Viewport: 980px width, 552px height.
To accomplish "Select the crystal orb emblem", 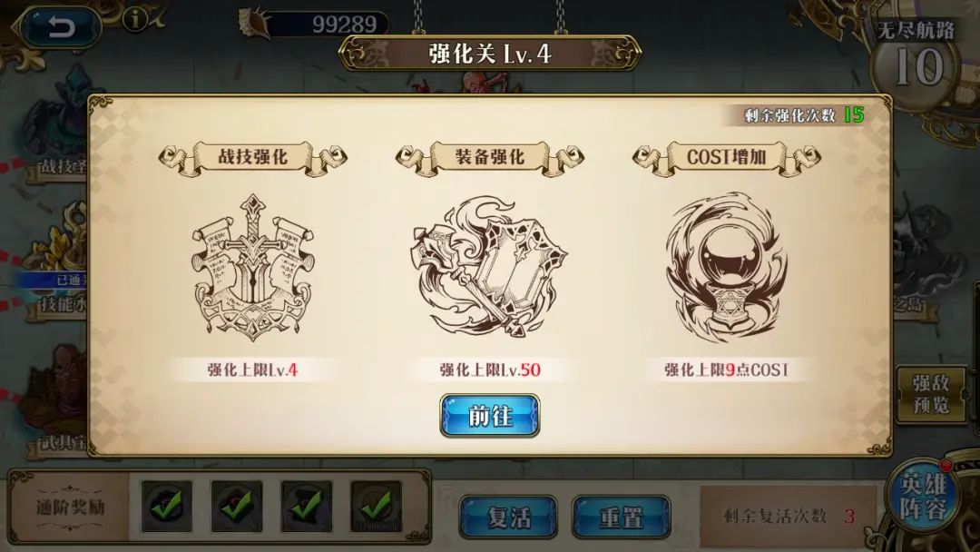I will coord(726,267).
